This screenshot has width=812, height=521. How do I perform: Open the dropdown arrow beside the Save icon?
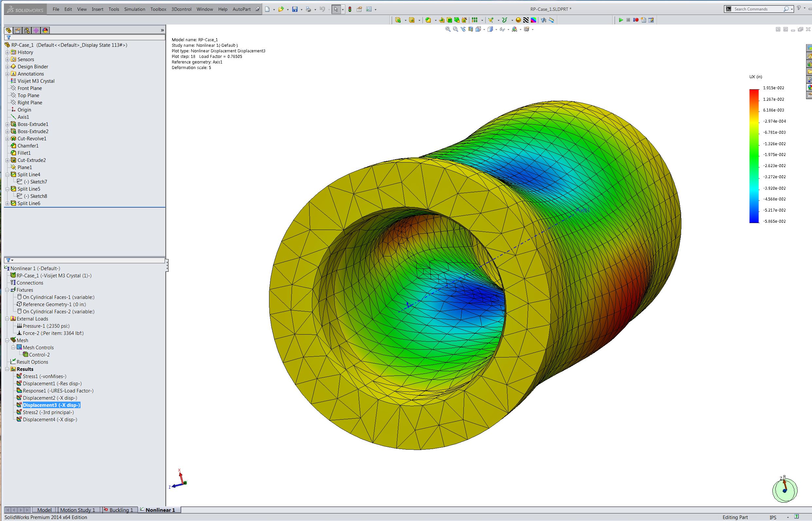coord(301,9)
